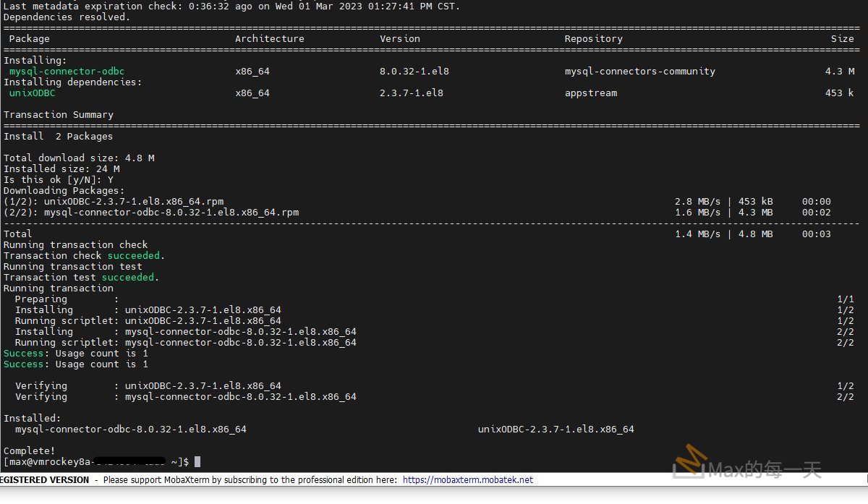Click the Version column header

pyautogui.click(x=399, y=38)
